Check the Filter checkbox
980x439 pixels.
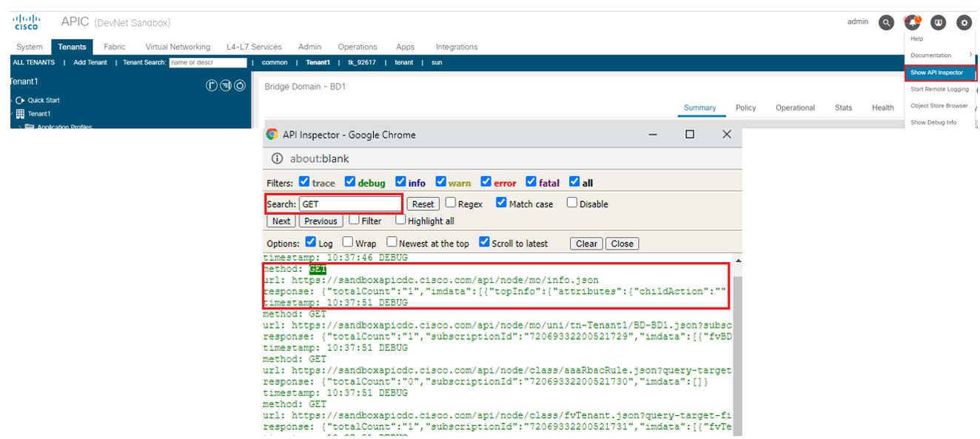point(354,220)
